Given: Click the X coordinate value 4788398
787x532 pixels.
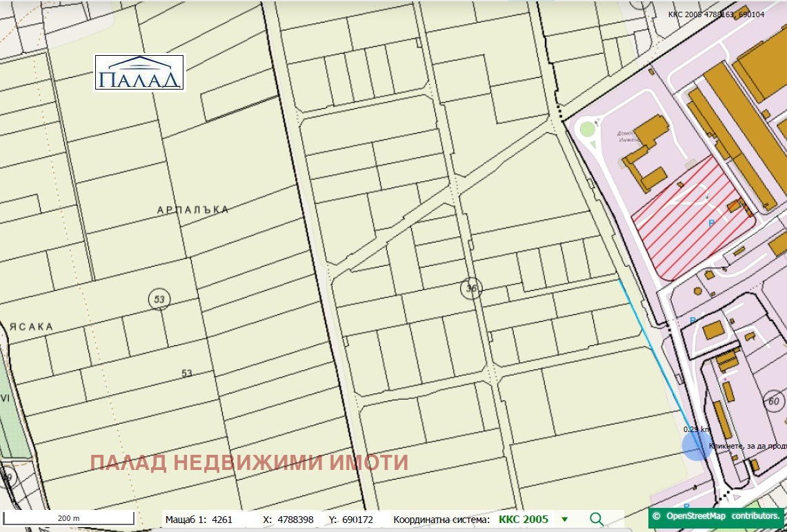Looking at the screenshot, I should tap(295, 520).
